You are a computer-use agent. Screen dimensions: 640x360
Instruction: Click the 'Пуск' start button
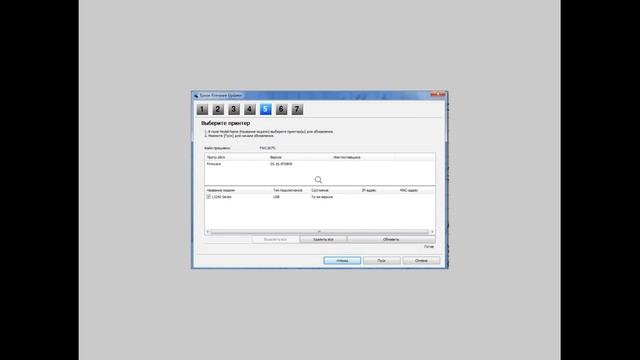point(382,260)
